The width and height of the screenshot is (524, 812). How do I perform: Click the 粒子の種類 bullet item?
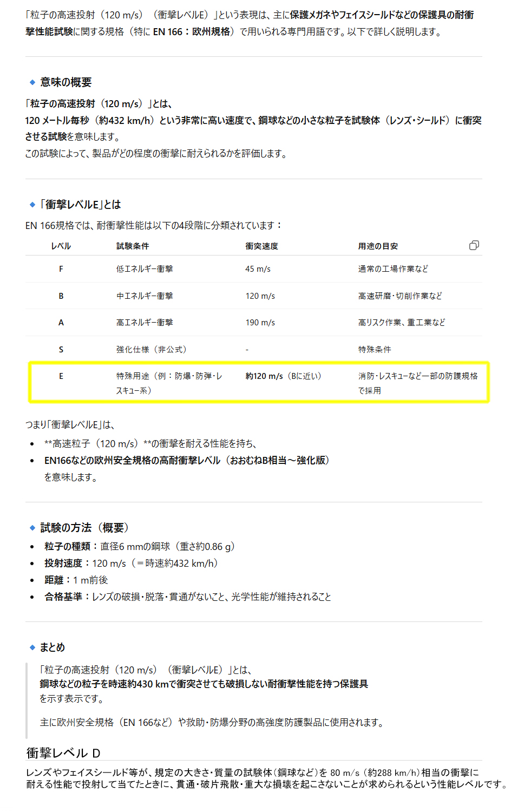click(140, 547)
